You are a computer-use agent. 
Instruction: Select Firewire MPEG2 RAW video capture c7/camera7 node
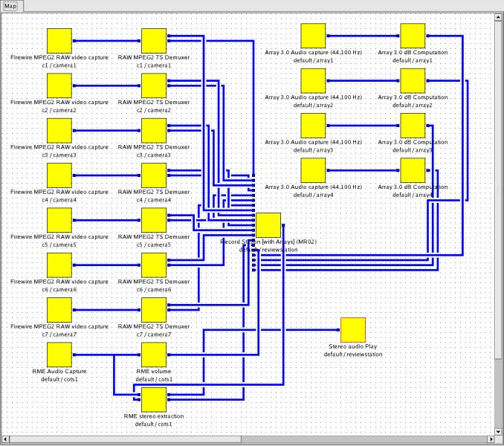pos(59,310)
